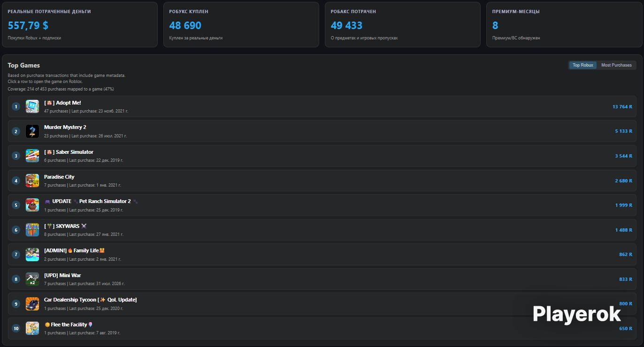Click the 'РОБАКС ПОТРАЧЕН' card label

(x=353, y=11)
